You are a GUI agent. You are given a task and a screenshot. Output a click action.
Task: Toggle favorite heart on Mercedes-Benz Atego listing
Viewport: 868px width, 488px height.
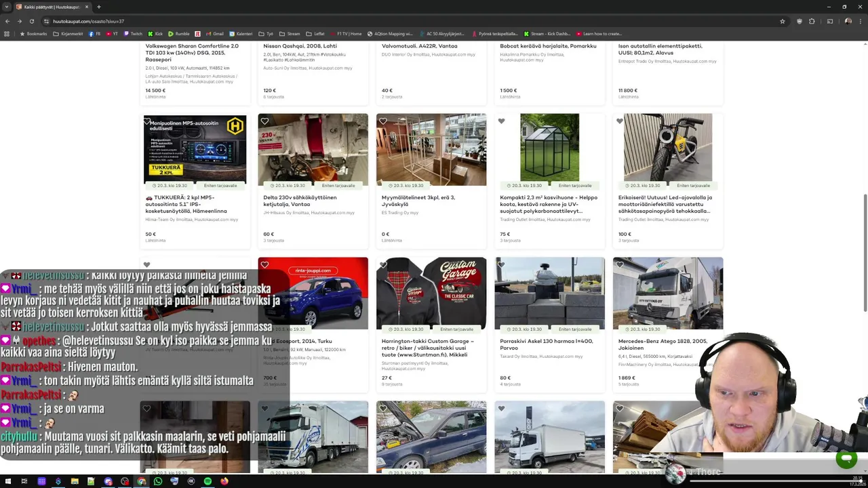click(620, 265)
